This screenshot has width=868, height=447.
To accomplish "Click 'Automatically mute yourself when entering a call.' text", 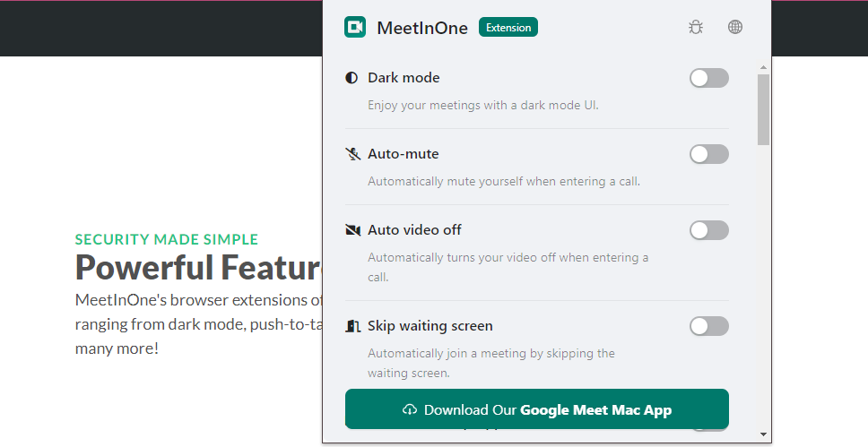I will (x=504, y=182).
